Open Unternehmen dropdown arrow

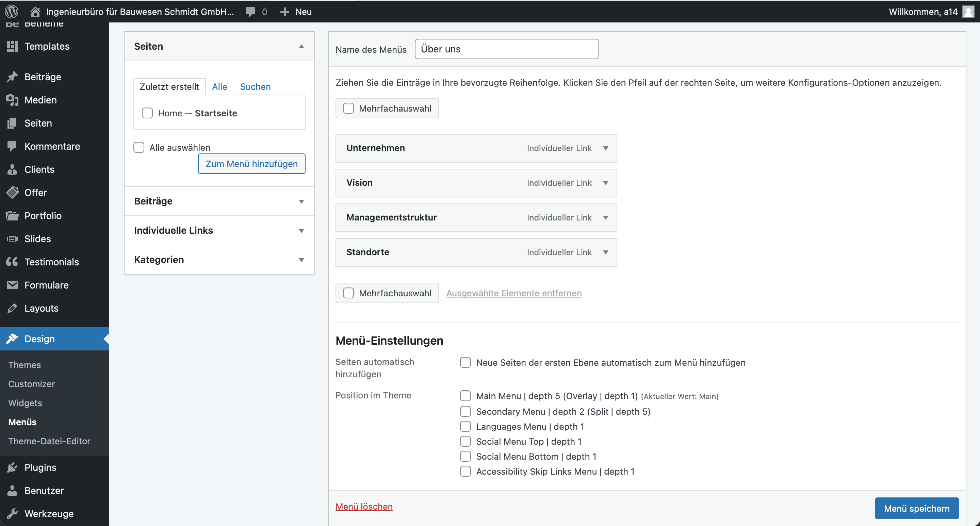(605, 148)
